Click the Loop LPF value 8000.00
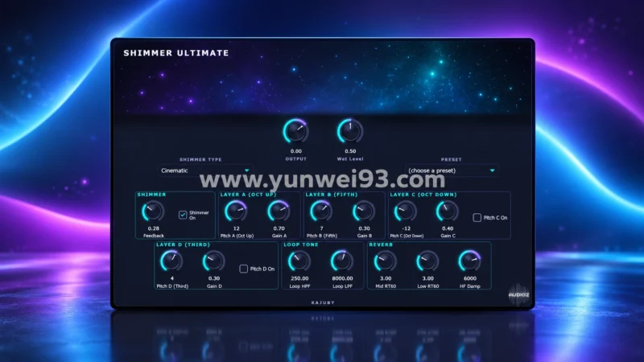 click(x=343, y=278)
